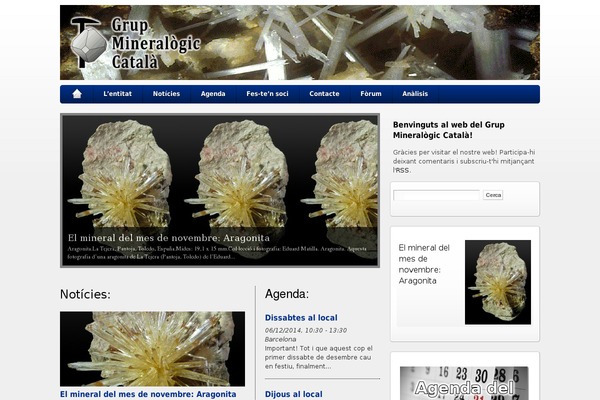Open the slider headline about Aragonita
The height and width of the screenshot is (400, 600).
(x=169, y=238)
